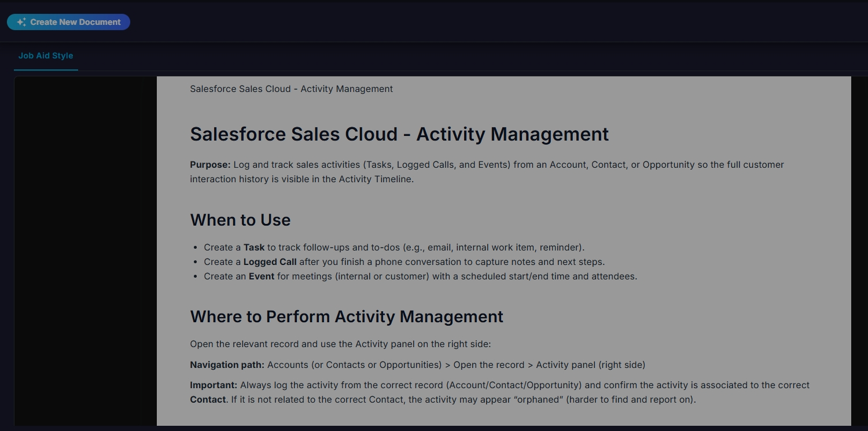
Task: Click the bold 'Important:' label
Action: pyautogui.click(x=214, y=385)
